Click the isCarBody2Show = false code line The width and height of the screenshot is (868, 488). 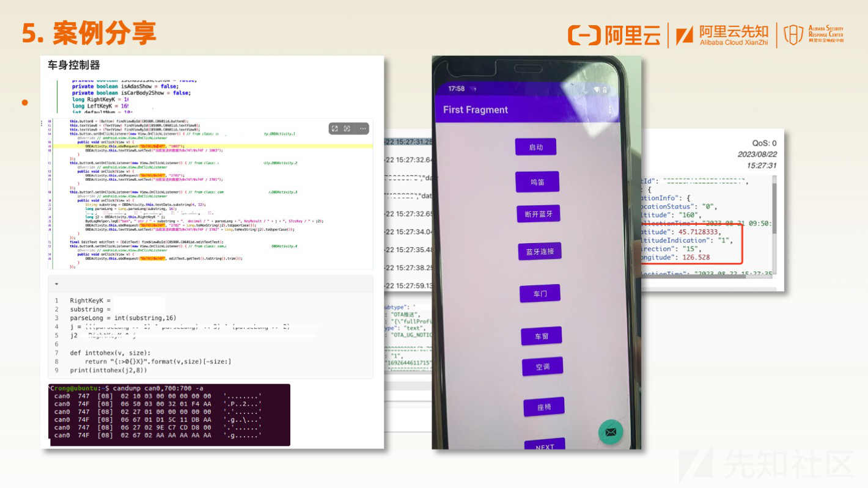[x=131, y=93]
